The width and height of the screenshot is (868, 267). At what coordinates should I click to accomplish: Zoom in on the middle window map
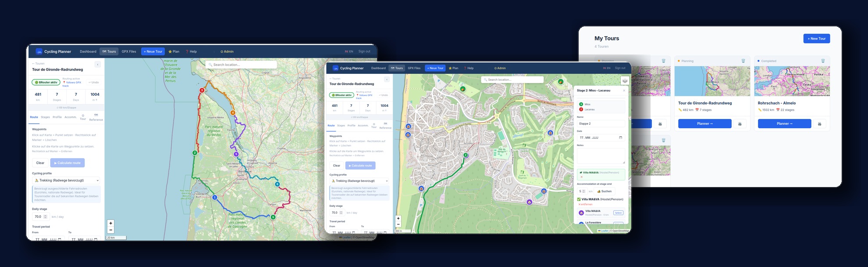(398, 218)
